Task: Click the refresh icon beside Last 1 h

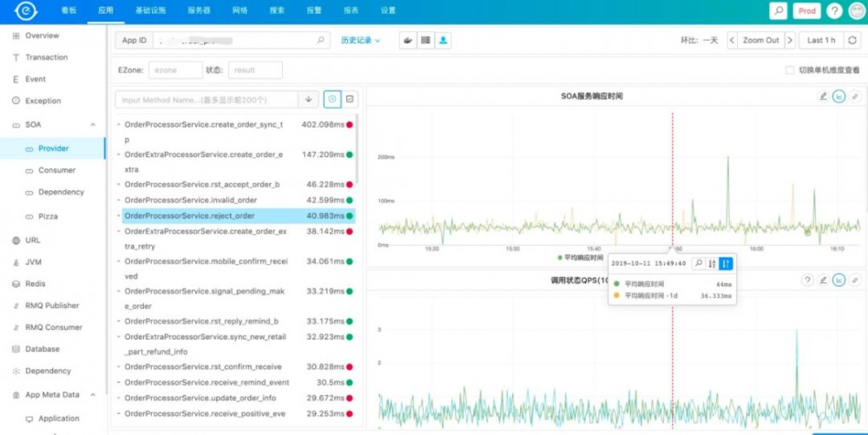Action: [852, 41]
